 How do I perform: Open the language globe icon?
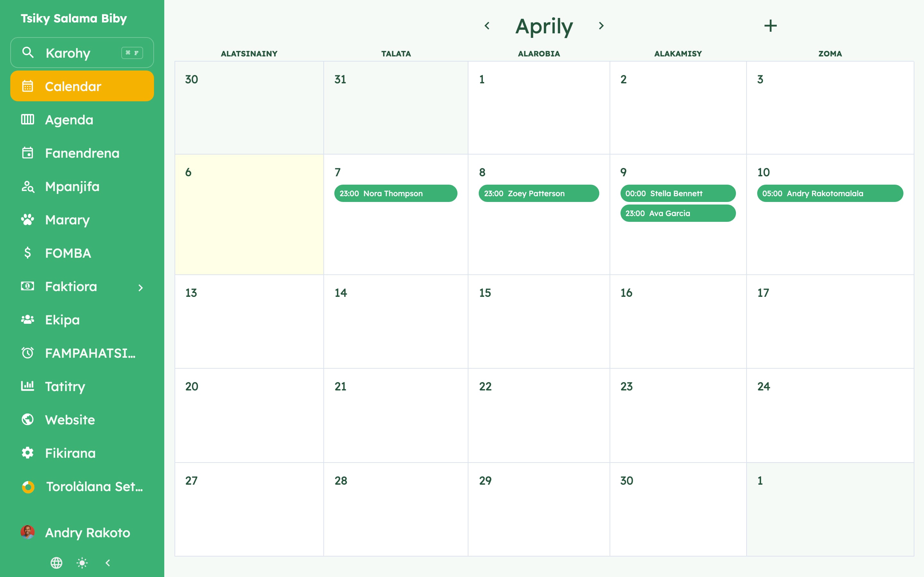click(56, 563)
